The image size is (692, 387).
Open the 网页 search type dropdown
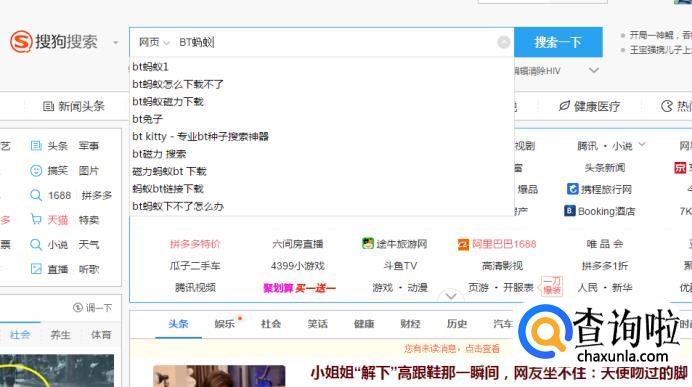click(154, 42)
